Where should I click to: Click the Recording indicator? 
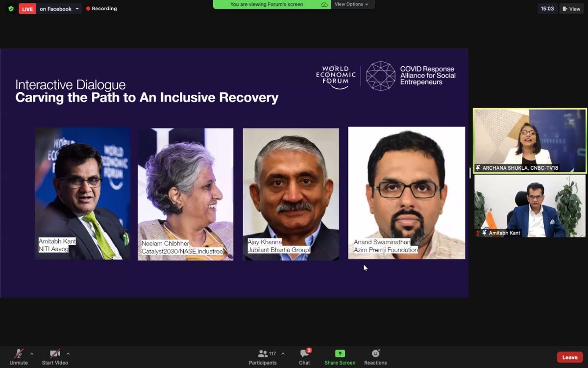(x=101, y=9)
